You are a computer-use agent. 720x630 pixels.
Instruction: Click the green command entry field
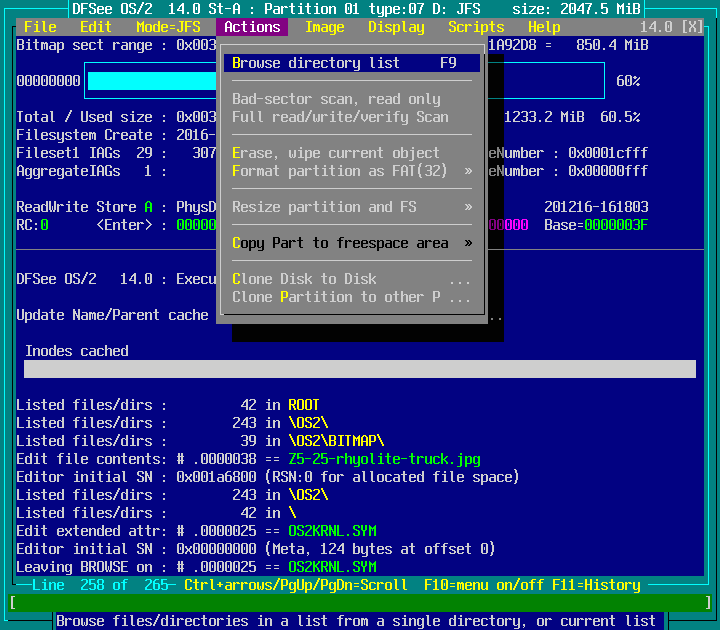pos(360,603)
